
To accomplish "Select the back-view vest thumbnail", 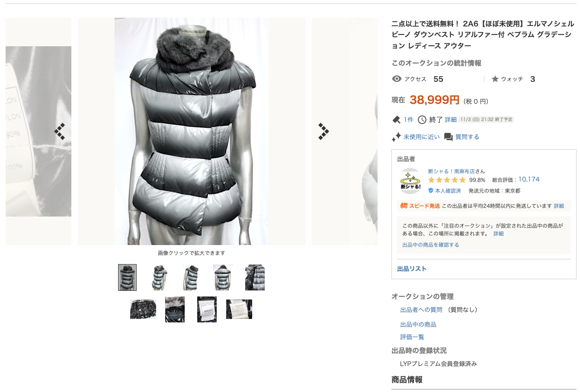I will coord(223,277).
